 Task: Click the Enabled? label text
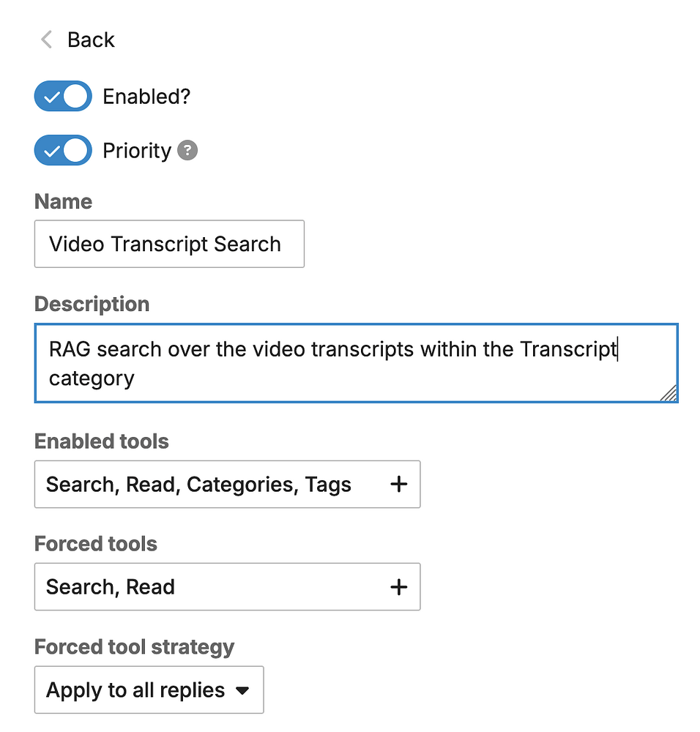tap(146, 97)
